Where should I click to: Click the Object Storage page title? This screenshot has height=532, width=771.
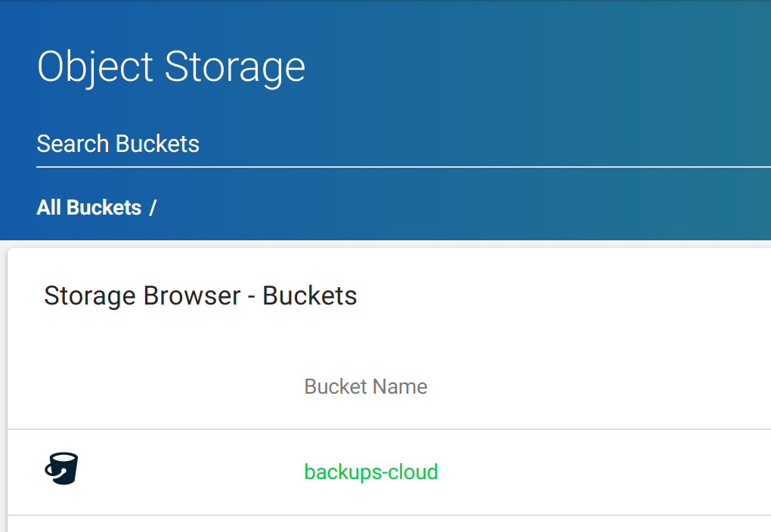point(171,66)
